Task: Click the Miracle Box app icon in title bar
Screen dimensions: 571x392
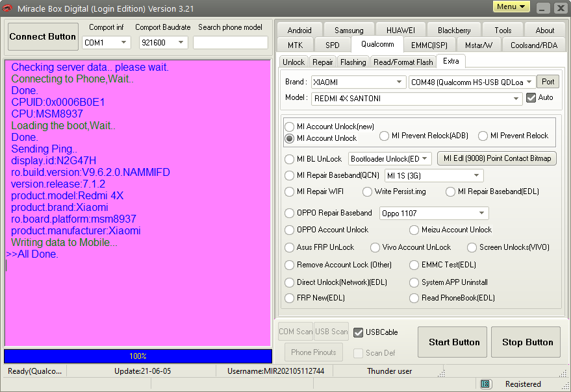Action: (x=7, y=8)
